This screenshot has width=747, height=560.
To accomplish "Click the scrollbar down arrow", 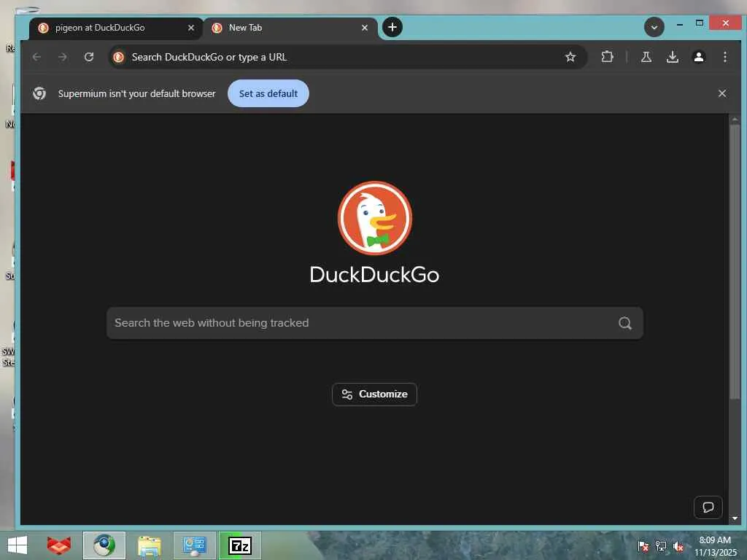I will tap(735, 518).
